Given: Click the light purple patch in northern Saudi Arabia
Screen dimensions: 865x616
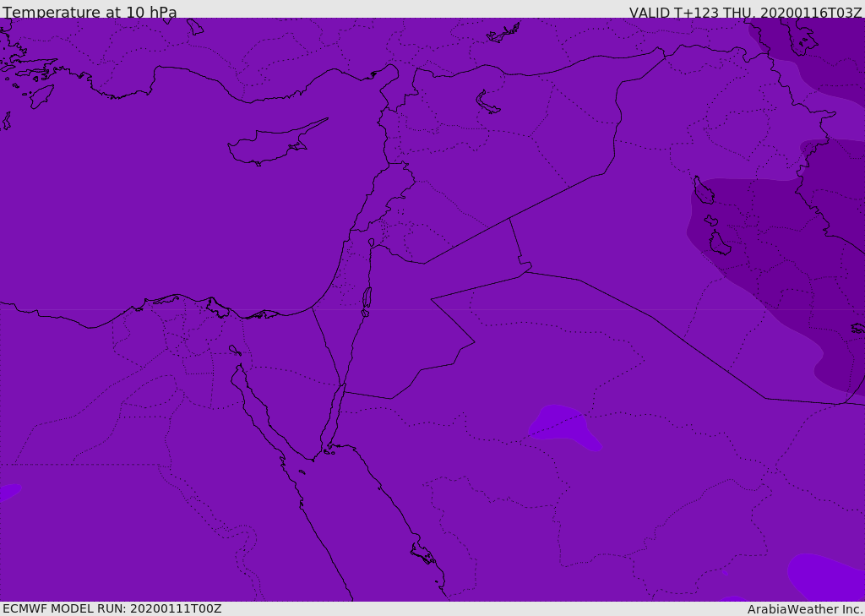Looking at the screenshot, I should pyautogui.click(x=563, y=427).
